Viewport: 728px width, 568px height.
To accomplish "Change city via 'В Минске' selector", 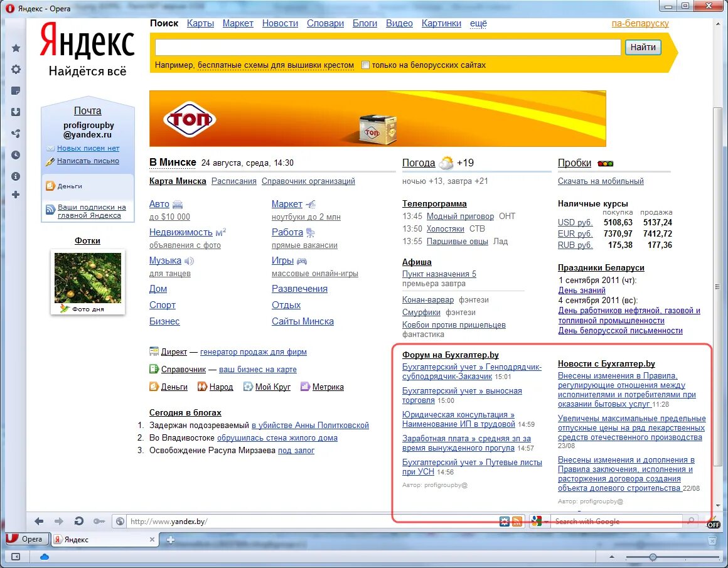I will pos(173,163).
